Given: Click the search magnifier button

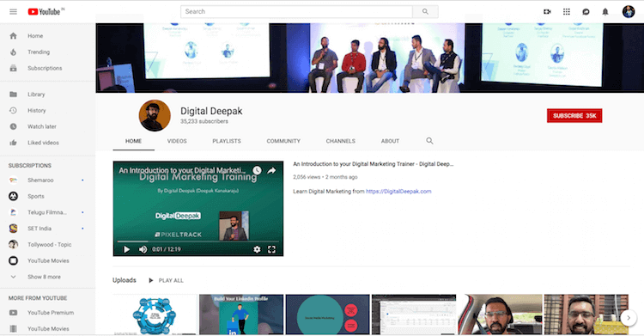Looking at the screenshot, I should pos(425,11).
